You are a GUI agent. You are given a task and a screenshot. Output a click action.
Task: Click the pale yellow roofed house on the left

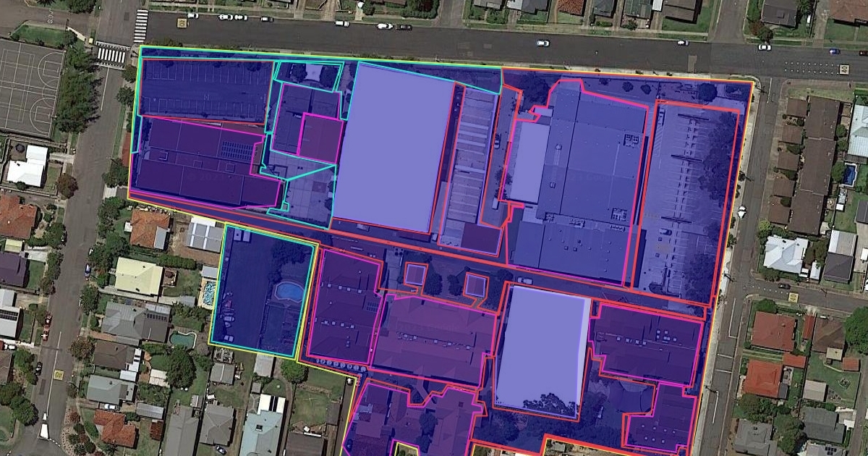(x=138, y=276)
